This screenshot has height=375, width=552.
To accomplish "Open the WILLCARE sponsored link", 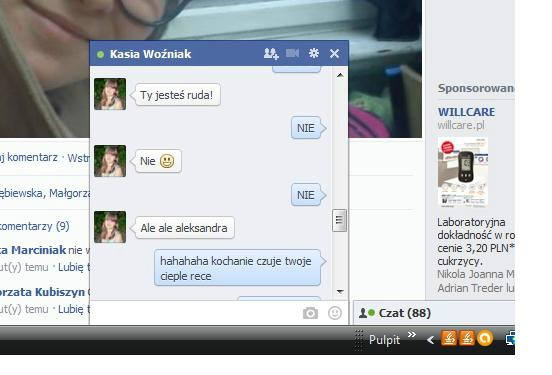I will [x=466, y=112].
